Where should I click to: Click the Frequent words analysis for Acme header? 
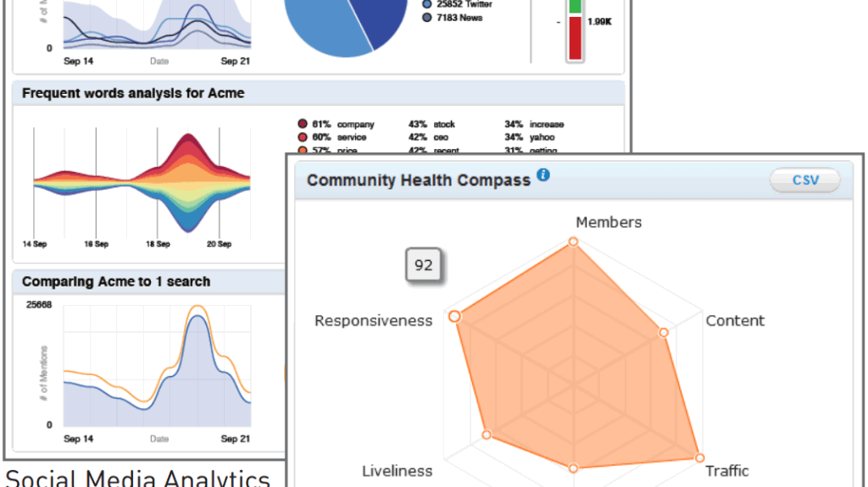click(x=133, y=93)
